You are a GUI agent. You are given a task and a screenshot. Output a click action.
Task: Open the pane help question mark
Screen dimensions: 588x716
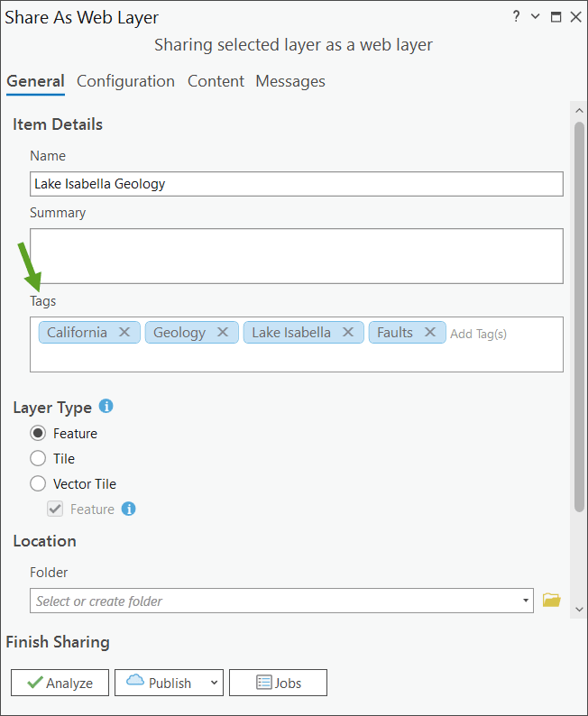pyautogui.click(x=516, y=17)
